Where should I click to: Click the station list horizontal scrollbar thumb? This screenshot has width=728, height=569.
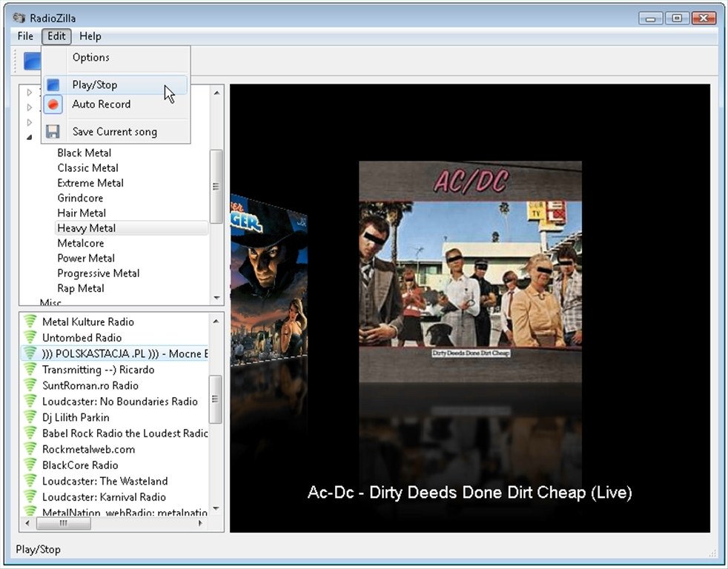[x=64, y=523]
